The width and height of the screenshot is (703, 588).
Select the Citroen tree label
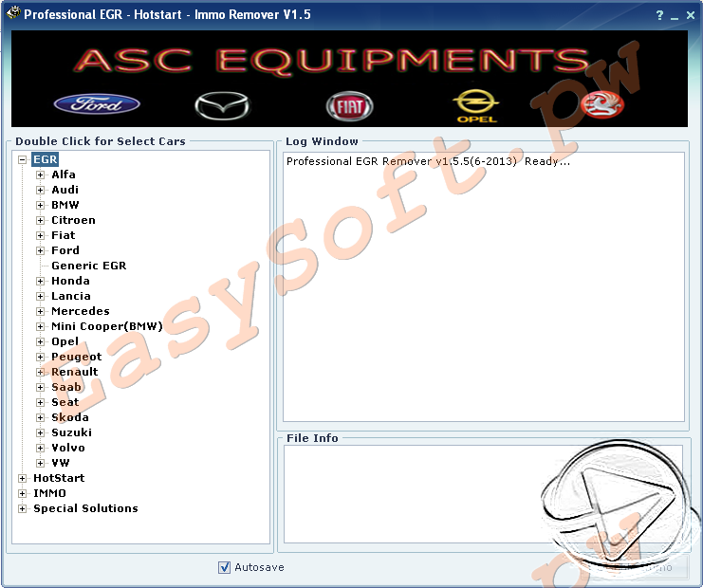[x=73, y=220]
